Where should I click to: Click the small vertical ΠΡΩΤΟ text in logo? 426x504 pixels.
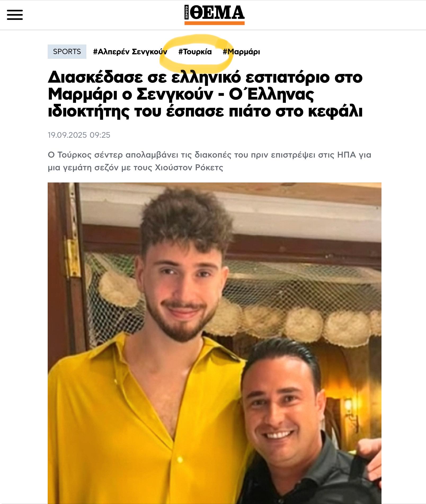[x=187, y=12]
